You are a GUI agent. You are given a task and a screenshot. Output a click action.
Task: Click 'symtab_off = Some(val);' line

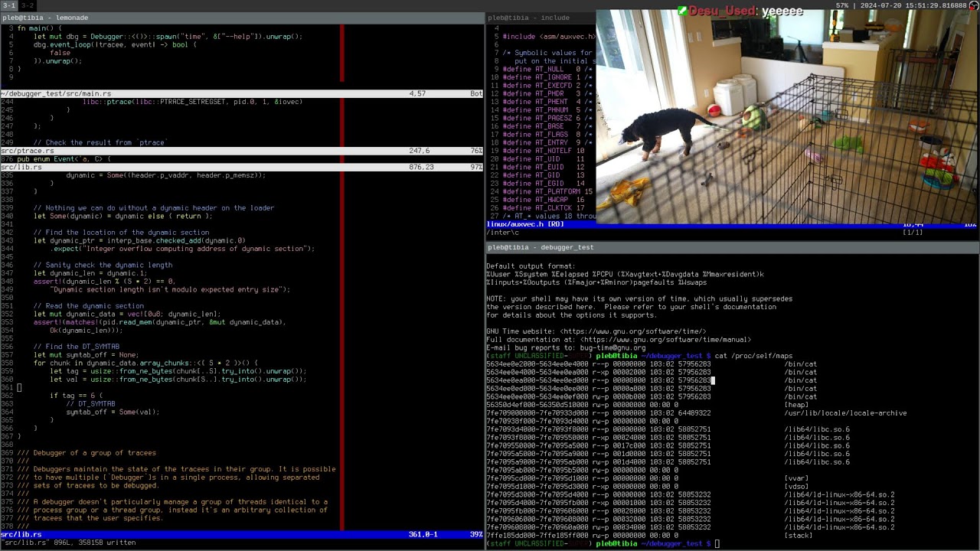click(x=113, y=412)
